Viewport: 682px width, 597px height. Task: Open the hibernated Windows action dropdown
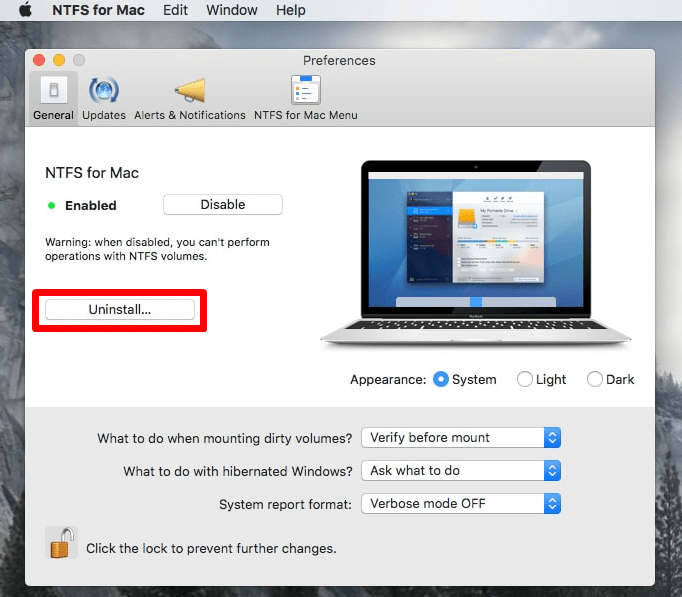pyautogui.click(x=461, y=470)
